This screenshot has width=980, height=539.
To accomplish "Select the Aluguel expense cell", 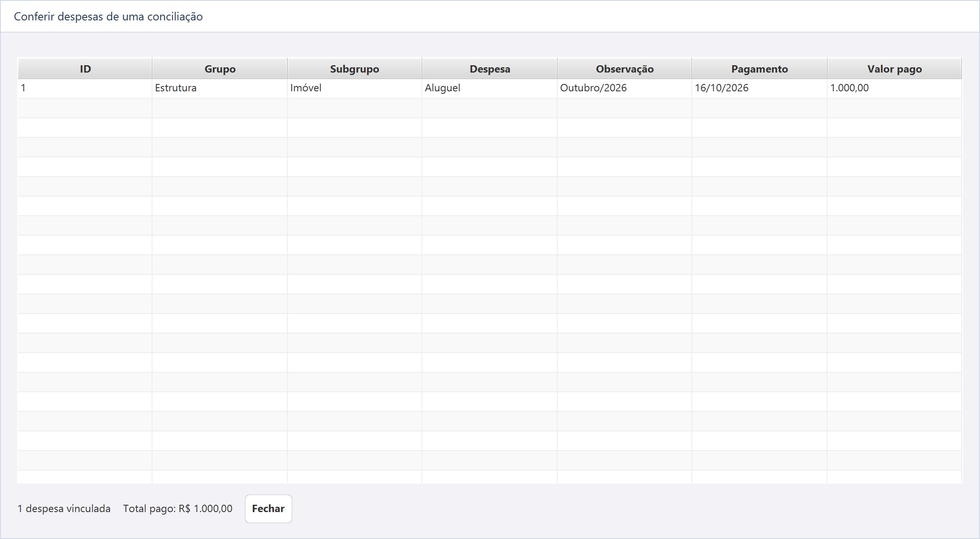I will [490, 88].
